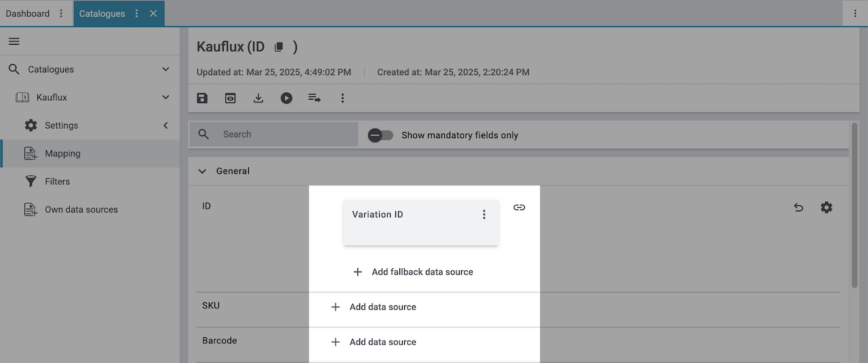This screenshot has height=363, width=868.
Task: Collapse the Kauflux tree node
Action: click(165, 98)
